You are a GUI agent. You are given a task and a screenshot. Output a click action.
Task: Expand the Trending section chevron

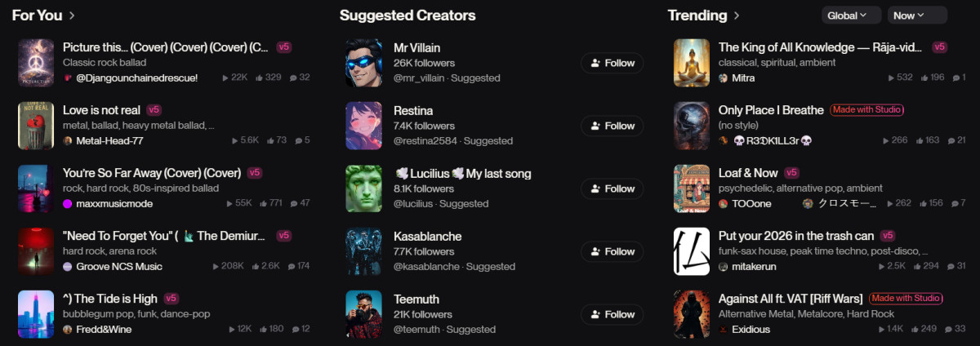[x=737, y=16]
